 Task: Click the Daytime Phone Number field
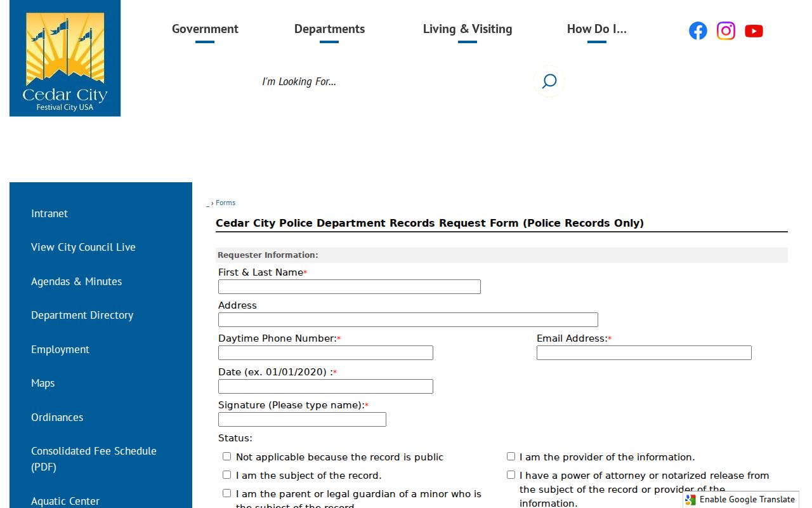pos(325,353)
